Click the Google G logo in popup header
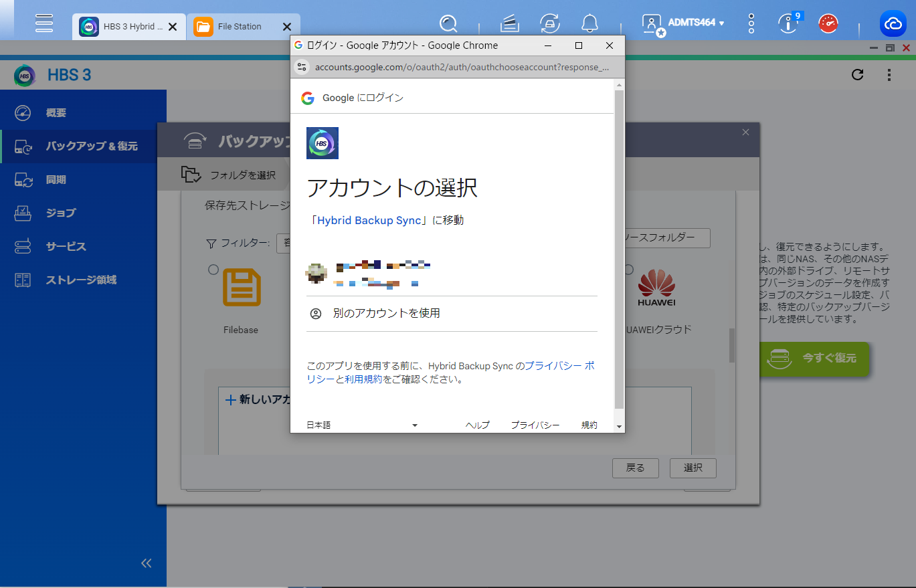This screenshot has height=588, width=916. [308, 98]
